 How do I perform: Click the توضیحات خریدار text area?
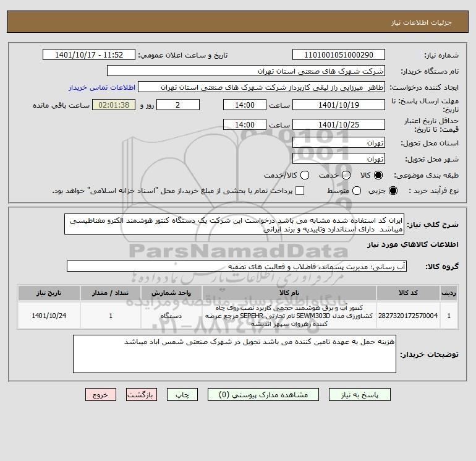234,354
